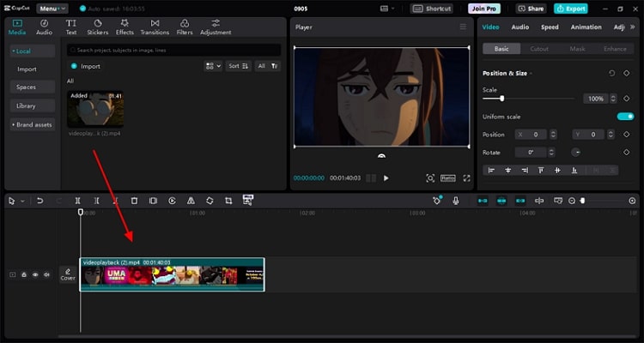Viewport: 644px width, 343px height.
Task: Switch to the Speed tab
Action: tap(550, 27)
